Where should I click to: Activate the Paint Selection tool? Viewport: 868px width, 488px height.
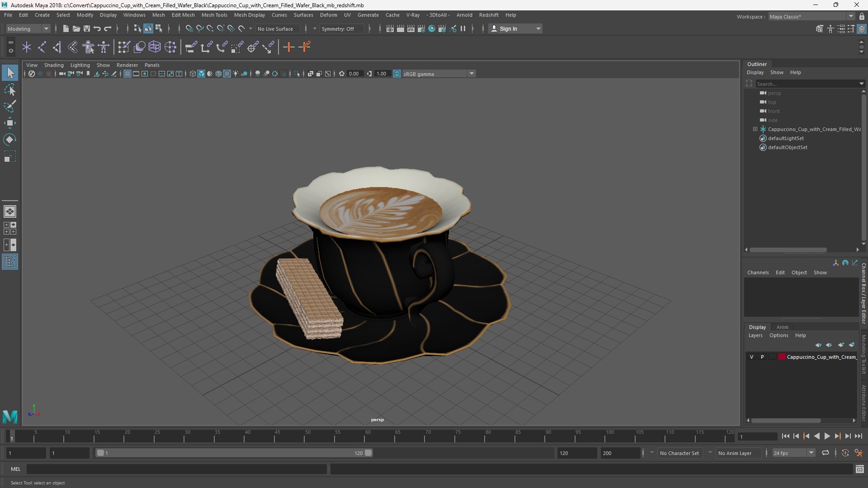pos(10,106)
